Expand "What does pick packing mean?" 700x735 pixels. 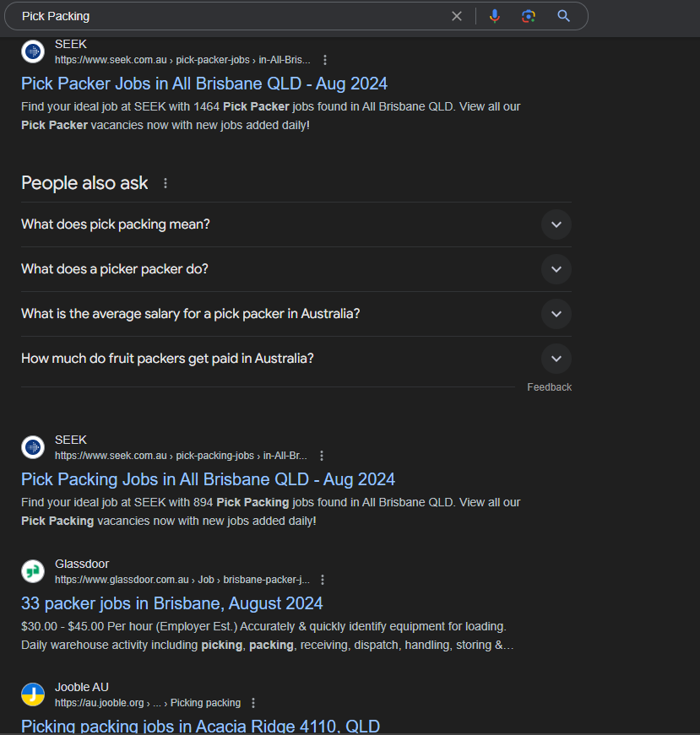(x=556, y=224)
